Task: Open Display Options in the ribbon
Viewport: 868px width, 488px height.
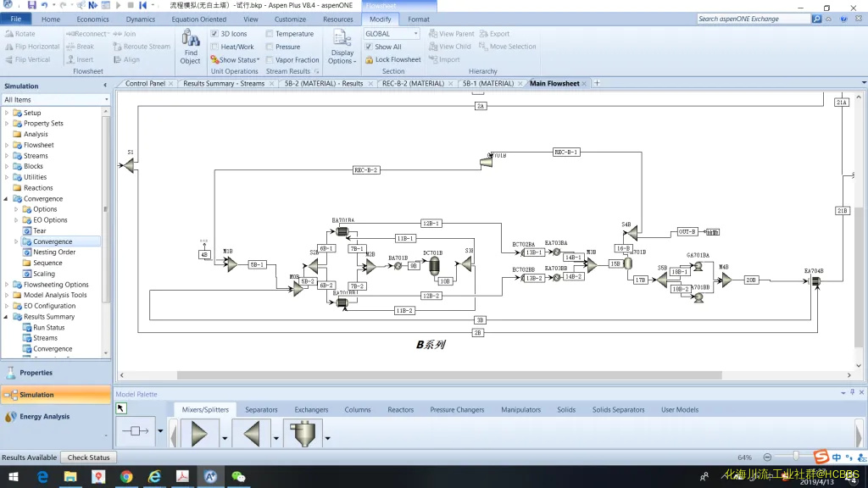Action: (x=342, y=47)
